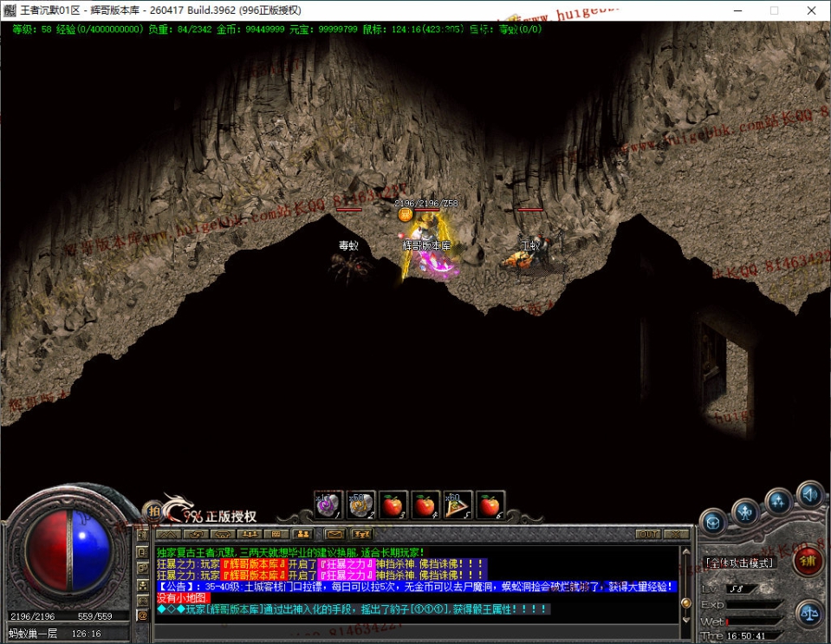
Task: Click the 蚂蚁巢一层 map name label
Action: click(x=33, y=634)
